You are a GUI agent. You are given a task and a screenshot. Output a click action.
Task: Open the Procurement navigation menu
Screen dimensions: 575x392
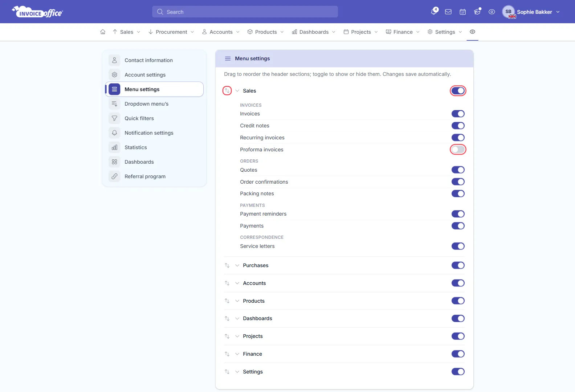(171, 32)
